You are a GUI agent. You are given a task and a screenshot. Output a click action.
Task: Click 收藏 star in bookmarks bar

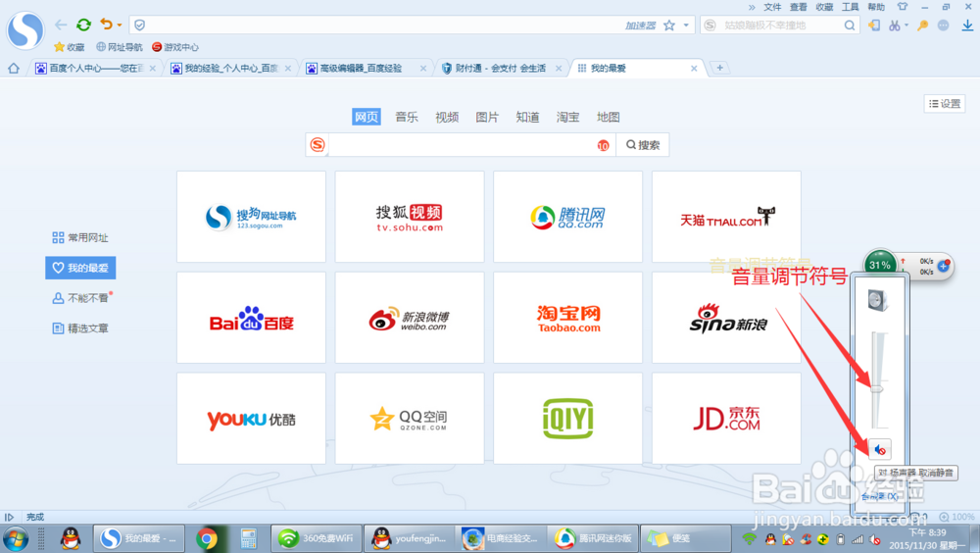click(x=70, y=47)
